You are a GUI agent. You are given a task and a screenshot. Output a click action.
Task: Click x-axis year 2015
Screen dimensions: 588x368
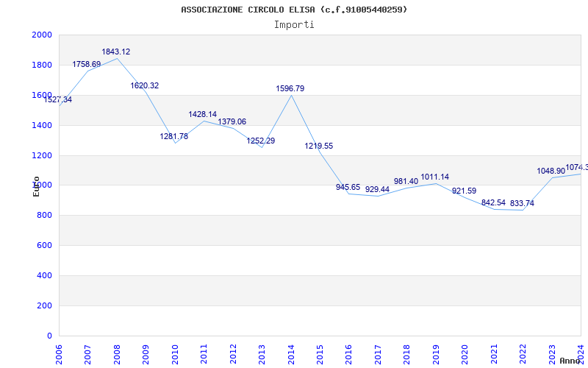(320, 353)
